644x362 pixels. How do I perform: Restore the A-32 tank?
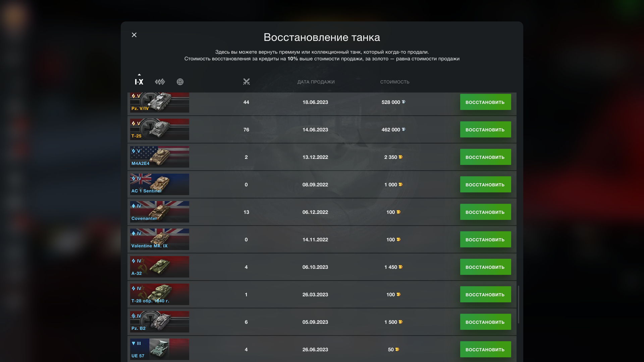[x=485, y=267]
